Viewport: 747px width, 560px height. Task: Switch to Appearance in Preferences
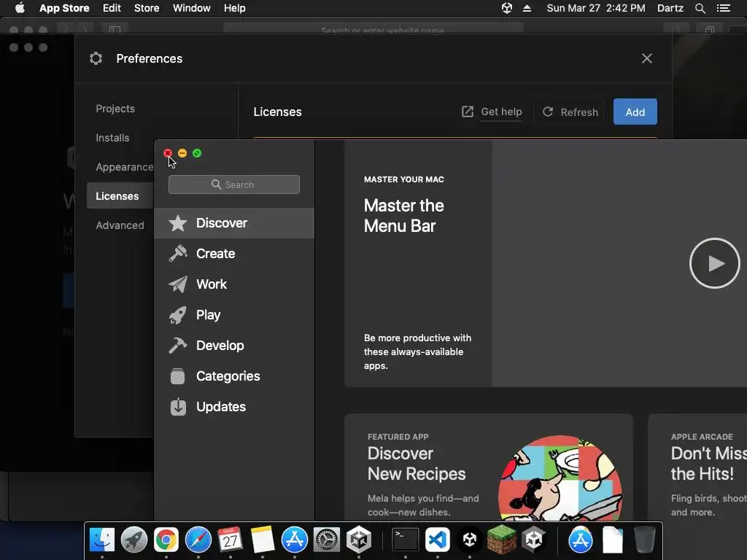[124, 167]
